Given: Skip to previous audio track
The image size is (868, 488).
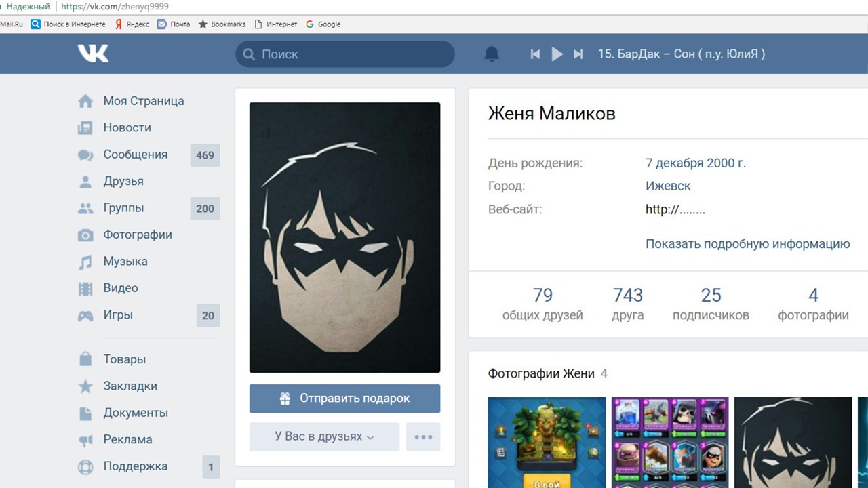Looking at the screenshot, I should pyautogui.click(x=535, y=54).
